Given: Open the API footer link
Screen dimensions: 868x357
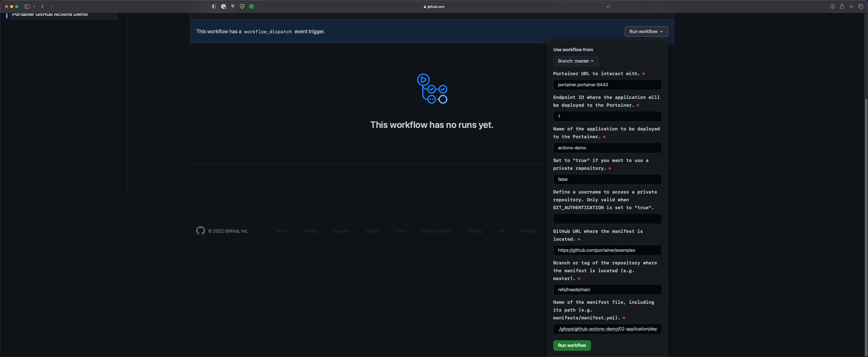Looking at the screenshot, I should coord(501,231).
